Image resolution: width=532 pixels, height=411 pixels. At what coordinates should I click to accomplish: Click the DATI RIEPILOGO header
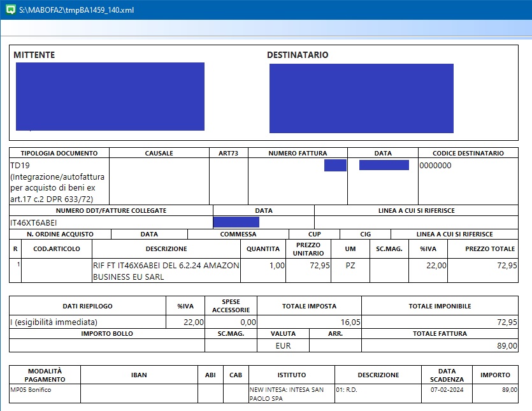point(87,306)
